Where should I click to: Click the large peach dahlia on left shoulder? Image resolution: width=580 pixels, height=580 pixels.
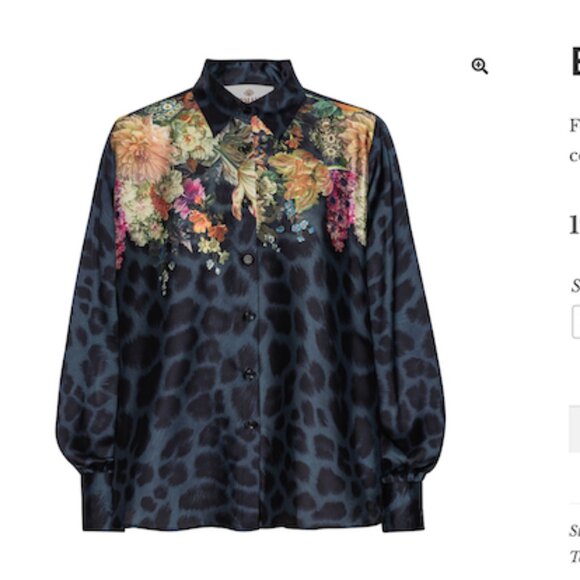(x=141, y=149)
